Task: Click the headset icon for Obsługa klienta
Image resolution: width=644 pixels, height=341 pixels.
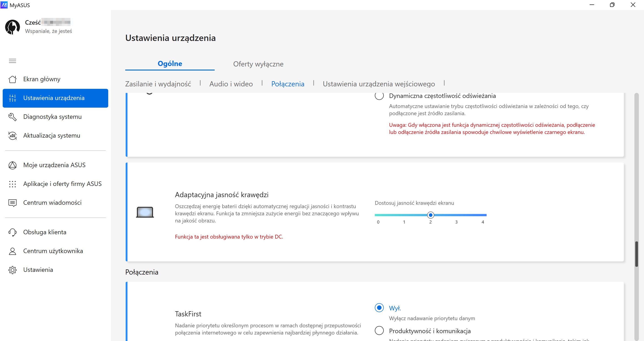Action: 13,232
